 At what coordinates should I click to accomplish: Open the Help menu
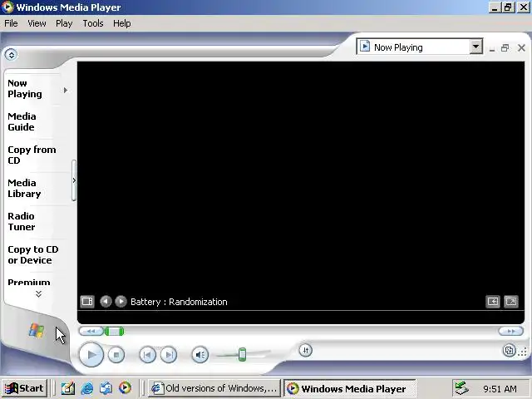122,23
